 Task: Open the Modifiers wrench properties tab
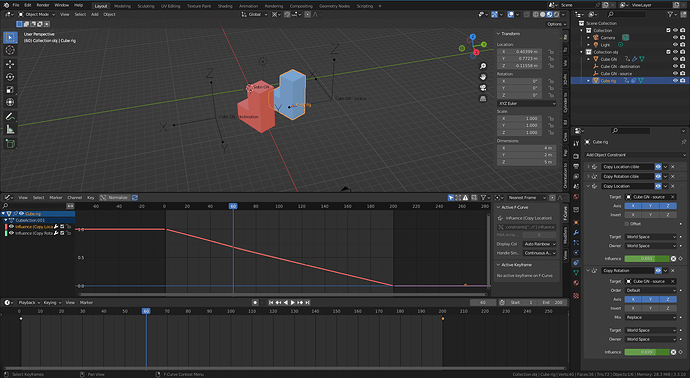[x=576, y=232]
